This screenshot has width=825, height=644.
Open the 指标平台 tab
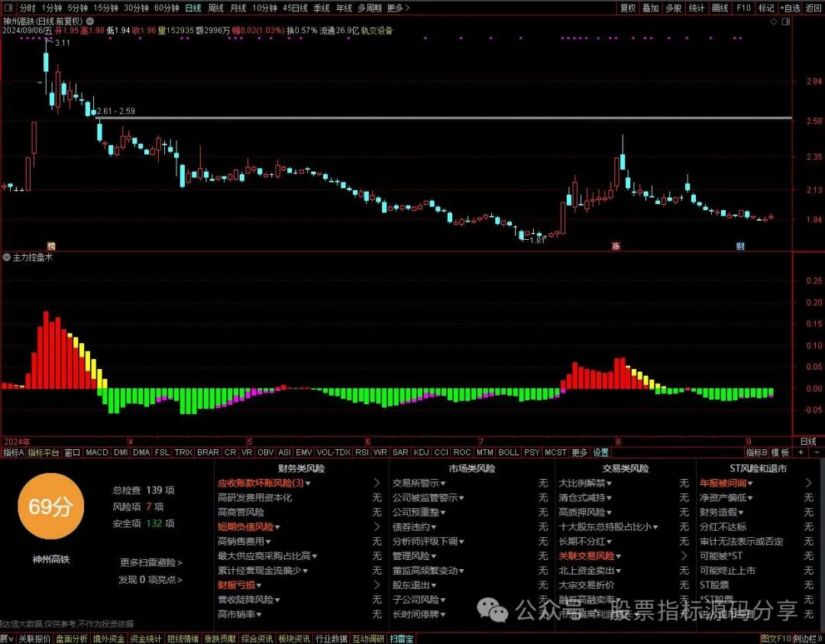click(x=44, y=452)
